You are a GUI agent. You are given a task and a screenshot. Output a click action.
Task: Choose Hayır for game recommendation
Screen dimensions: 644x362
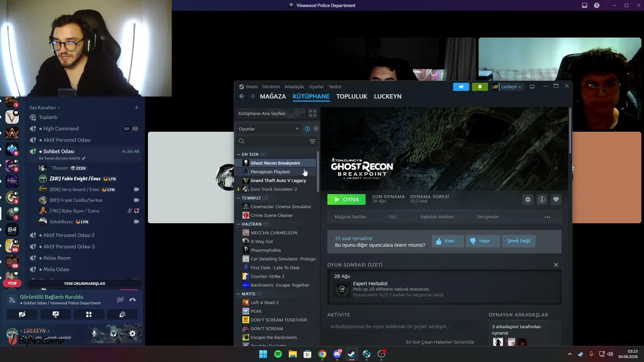[482, 241]
